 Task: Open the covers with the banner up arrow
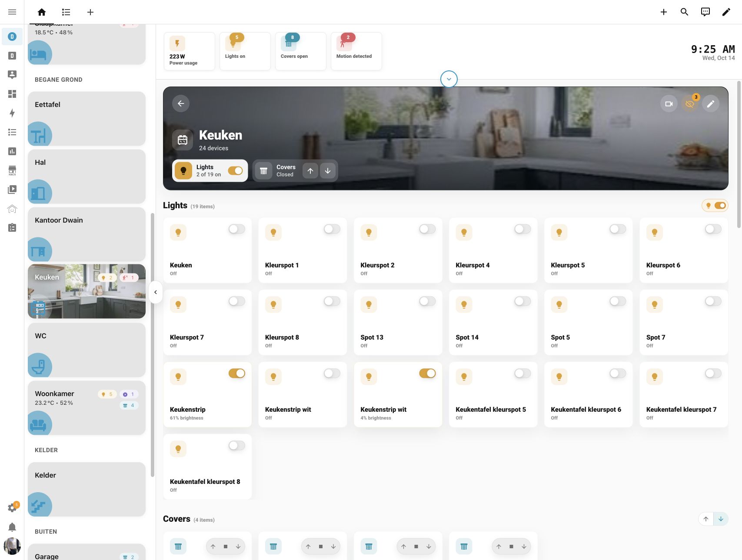pos(310,171)
